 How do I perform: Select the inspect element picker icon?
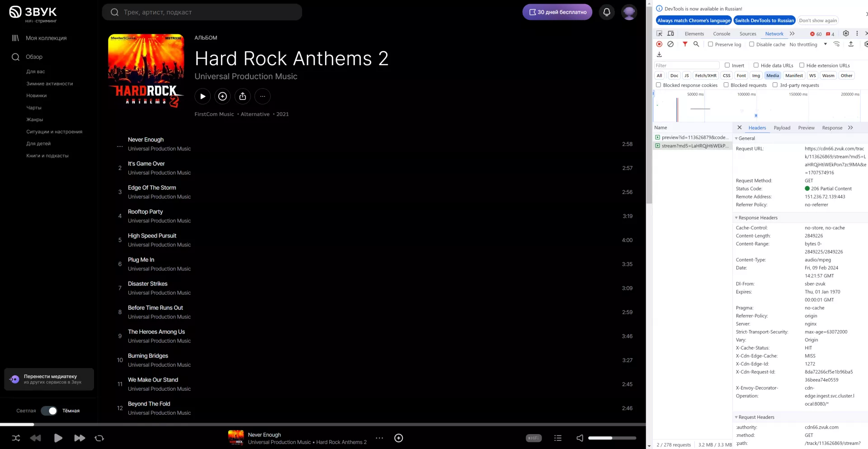click(660, 33)
